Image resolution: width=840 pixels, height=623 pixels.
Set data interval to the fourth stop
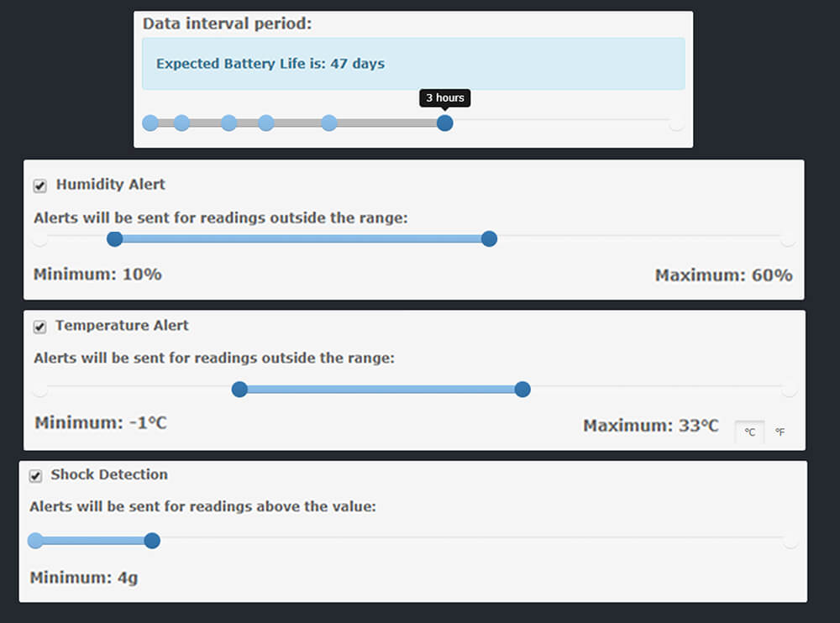pyautogui.click(x=266, y=123)
